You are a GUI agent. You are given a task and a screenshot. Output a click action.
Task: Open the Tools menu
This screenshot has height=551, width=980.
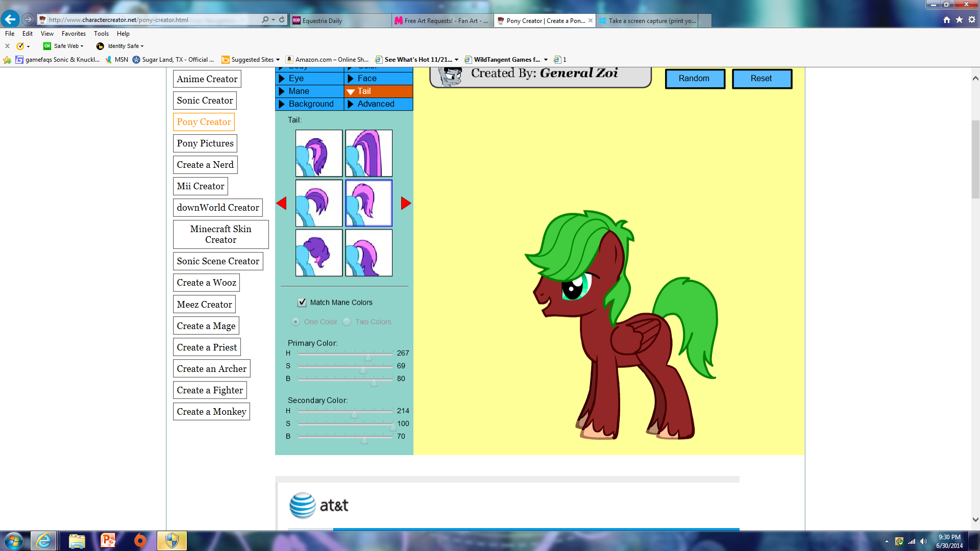click(x=101, y=34)
